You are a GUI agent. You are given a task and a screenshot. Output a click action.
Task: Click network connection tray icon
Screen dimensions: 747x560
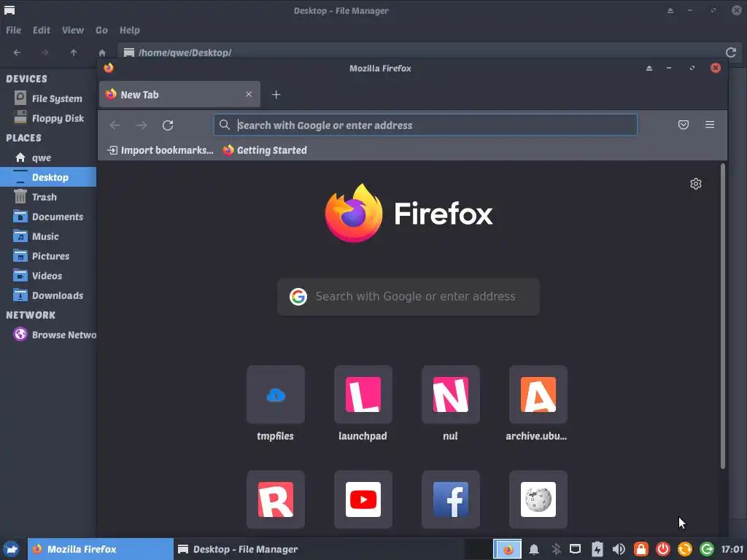[576, 550]
